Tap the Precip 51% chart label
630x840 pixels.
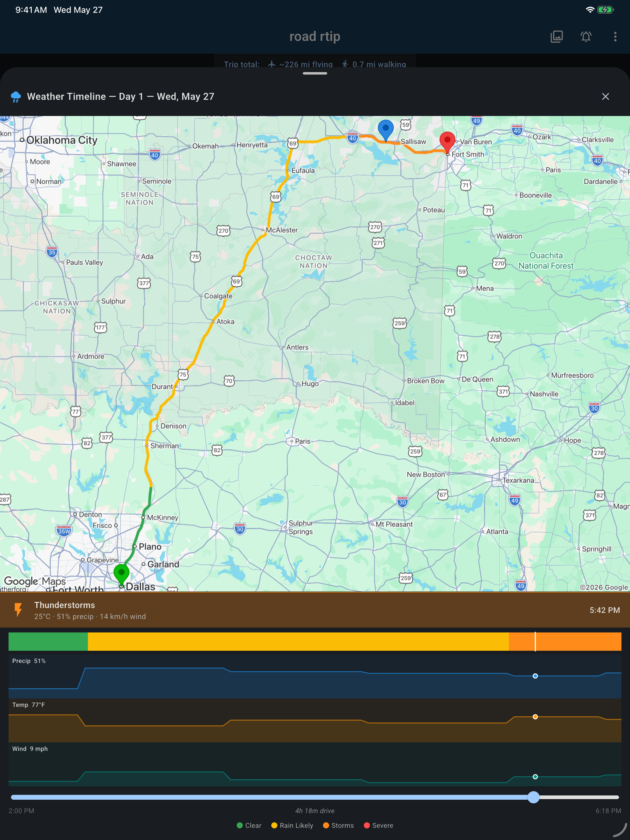(29, 661)
